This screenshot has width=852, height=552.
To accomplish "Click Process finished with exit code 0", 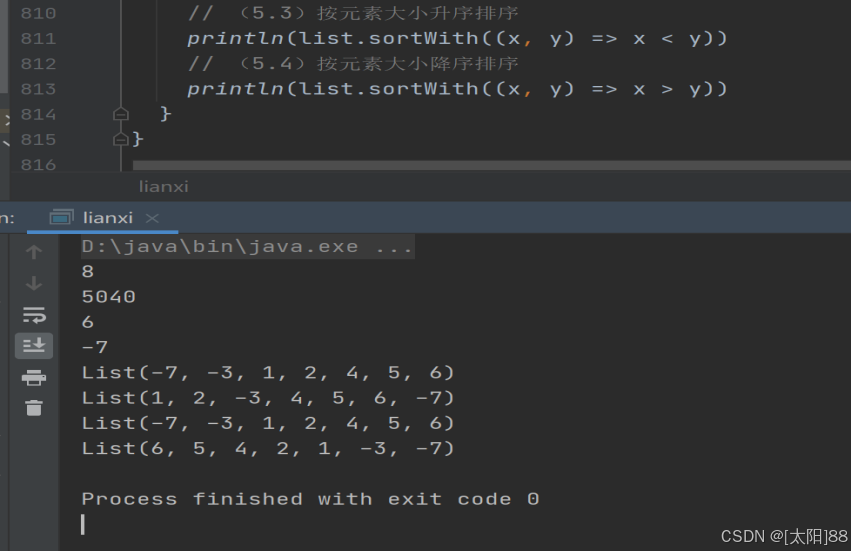I will (310, 499).
